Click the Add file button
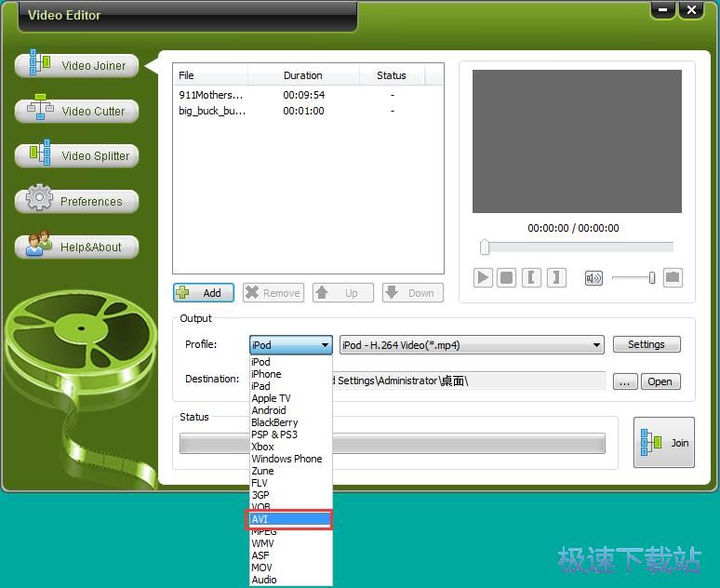Image resolution: width=720 pixels, height=588 pixels. [x=203, y=292]
